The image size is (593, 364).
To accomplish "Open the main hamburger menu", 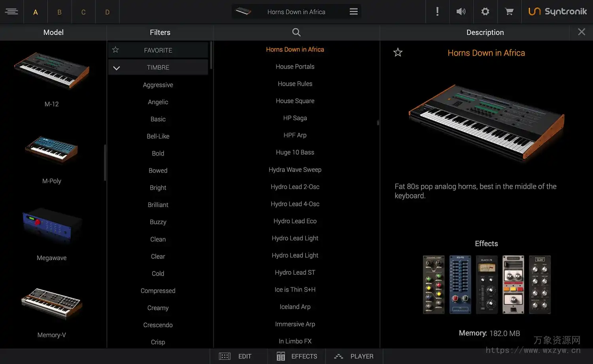I will (11, 11).
